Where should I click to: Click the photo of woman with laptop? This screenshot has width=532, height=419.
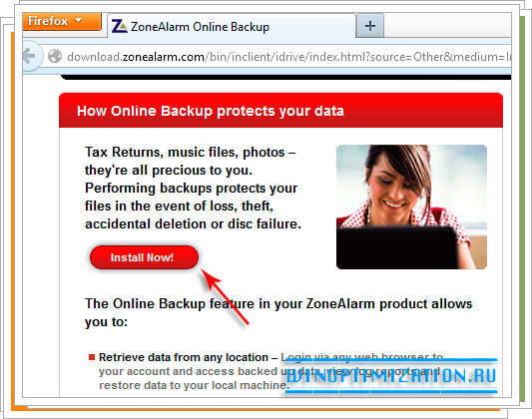tap(411, 207)
